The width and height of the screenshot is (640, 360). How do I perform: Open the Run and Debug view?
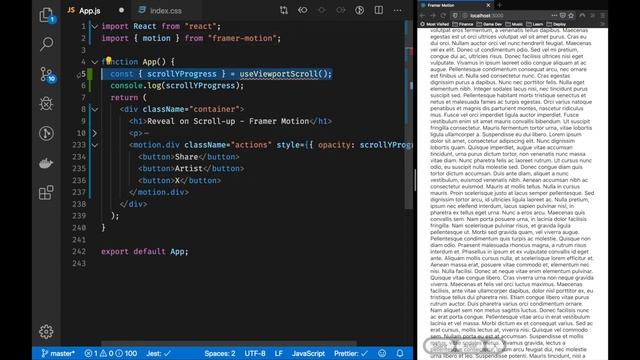coord(46,104)
